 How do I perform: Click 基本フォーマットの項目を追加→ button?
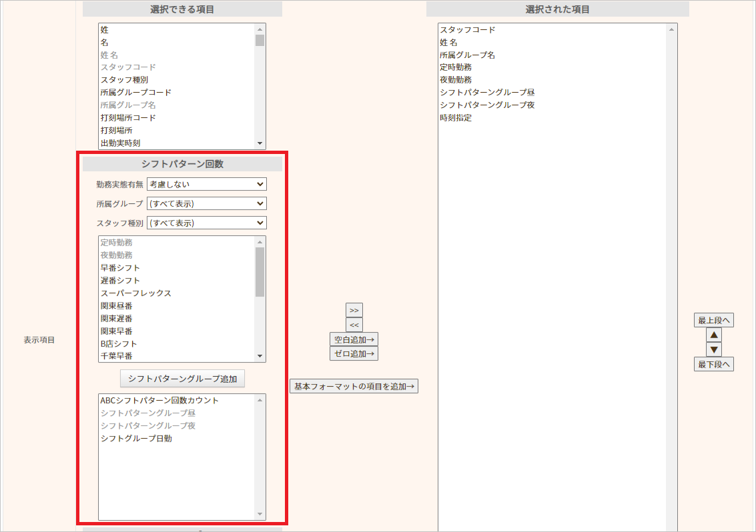point(354,386)
